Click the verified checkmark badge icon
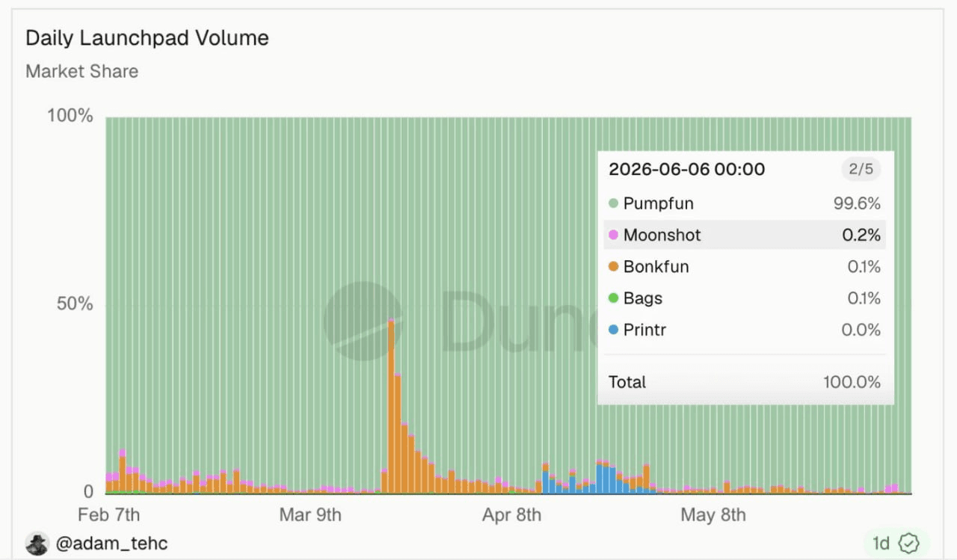The height and width of the screenshot is (560, 957). point(908,544)
